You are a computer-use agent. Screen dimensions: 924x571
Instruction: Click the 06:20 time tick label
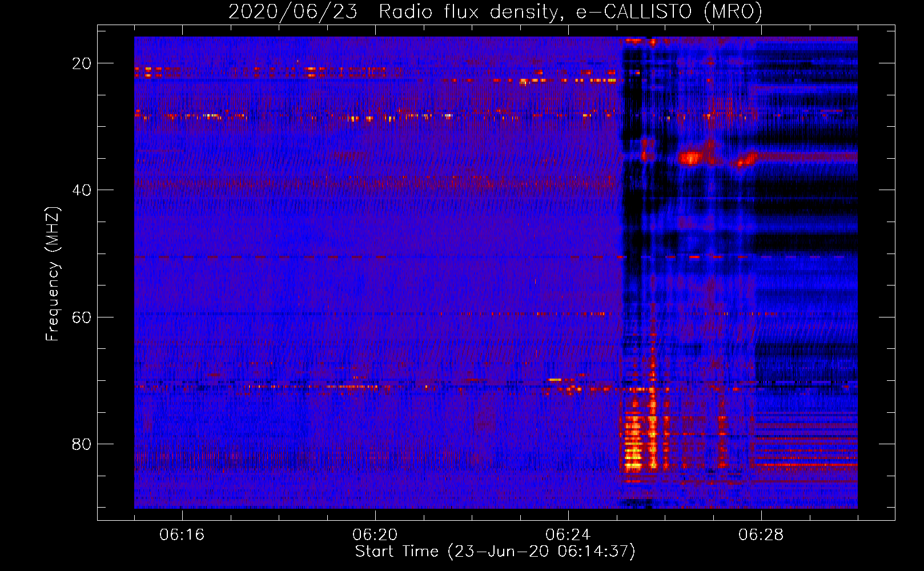375,535
